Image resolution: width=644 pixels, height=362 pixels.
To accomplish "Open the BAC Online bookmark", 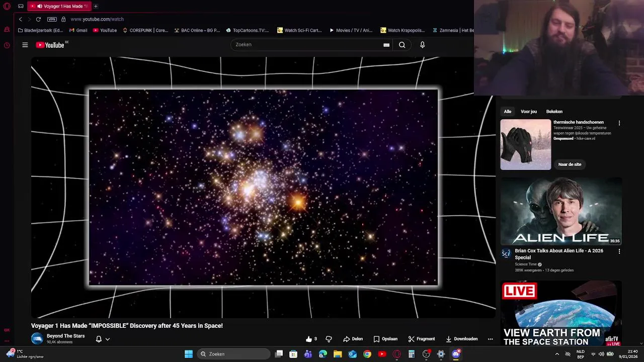I will (x=197, y=30).
